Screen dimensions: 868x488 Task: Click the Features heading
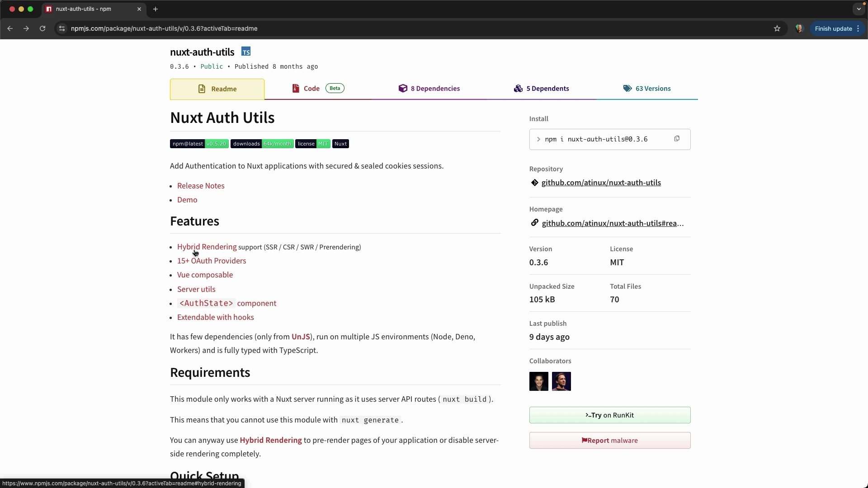[x=194, y=221]
